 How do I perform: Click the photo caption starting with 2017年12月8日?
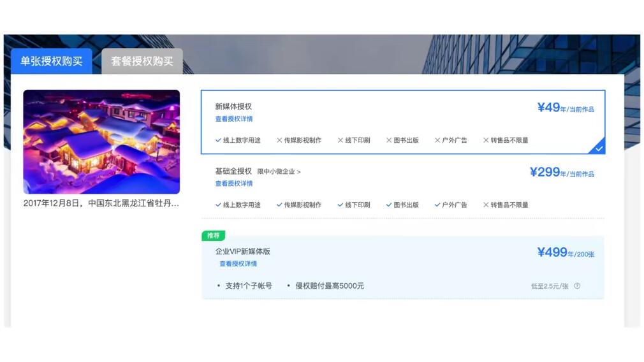101,203
